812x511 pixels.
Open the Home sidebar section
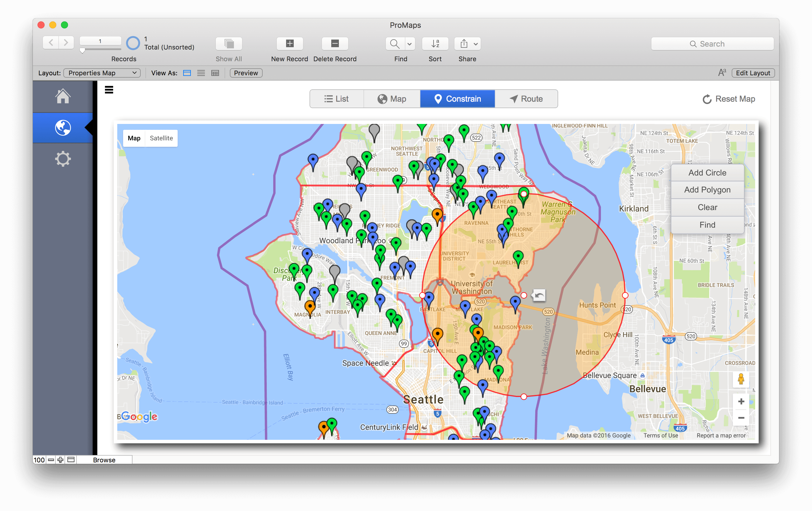pos(63,96)
